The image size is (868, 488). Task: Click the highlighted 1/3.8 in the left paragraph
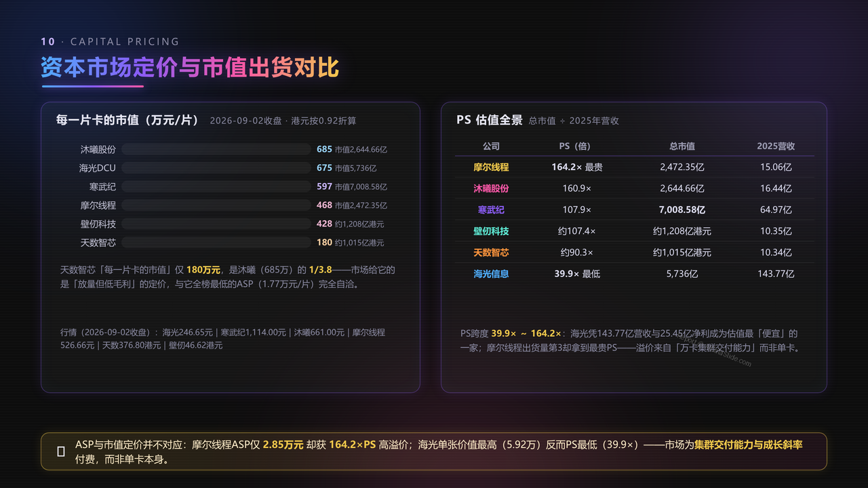point(320,270)
